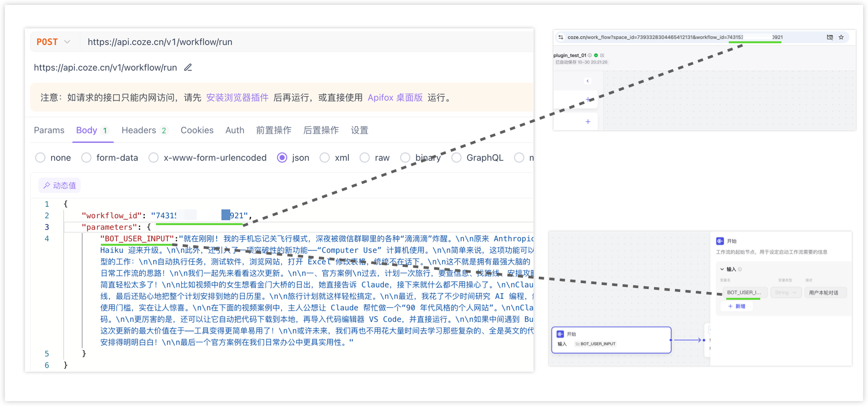Open the 安装浏览器插件 link

pyautogui.click(x=237, y=98)
